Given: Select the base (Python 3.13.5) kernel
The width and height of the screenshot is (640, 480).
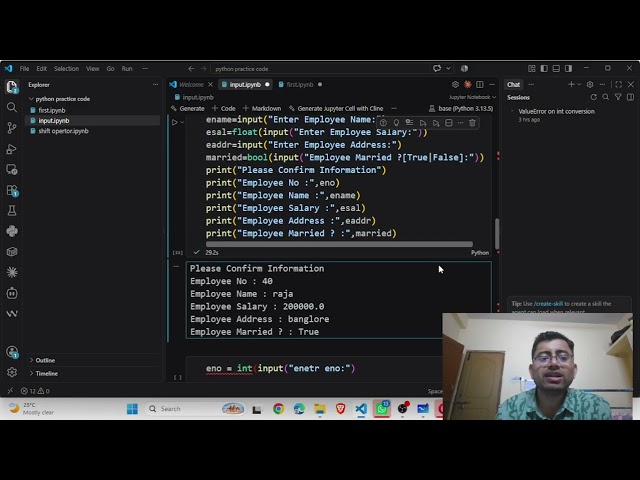Looking at the screenshot, I should pos(461,109).
